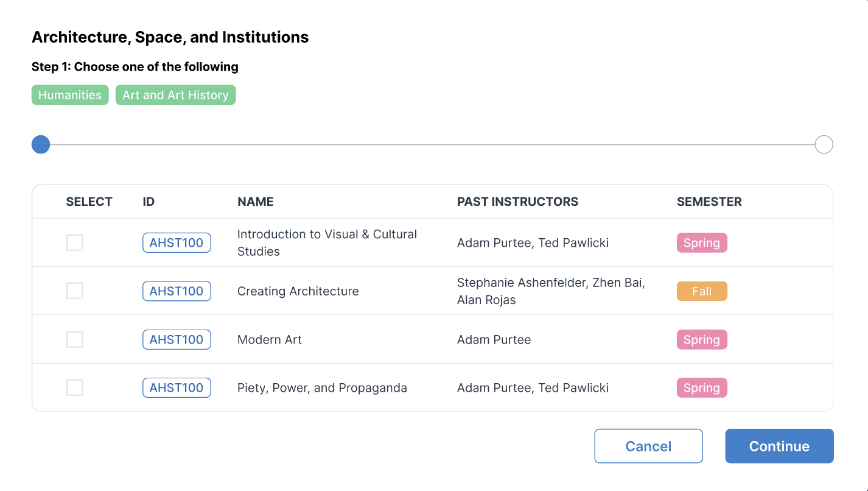This screenshot has width=868, height=491.
Task: Open AHST100 ID badge for Modern Art
Action: pyautogui.click(x=177, y=339)
